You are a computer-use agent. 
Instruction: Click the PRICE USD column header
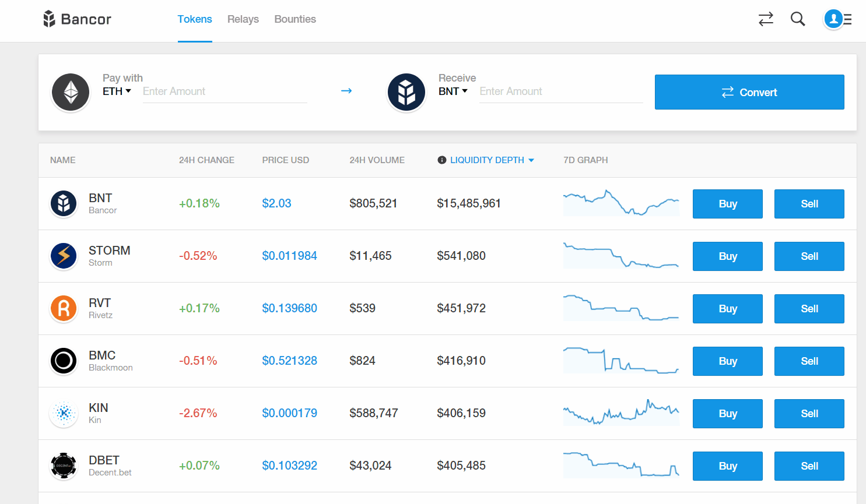(286, 160)
